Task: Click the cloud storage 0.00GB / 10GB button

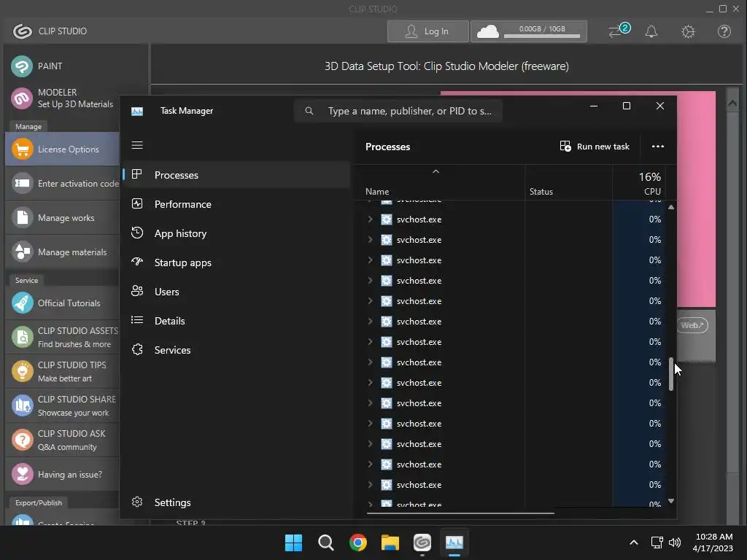Action: pos(529,31)
